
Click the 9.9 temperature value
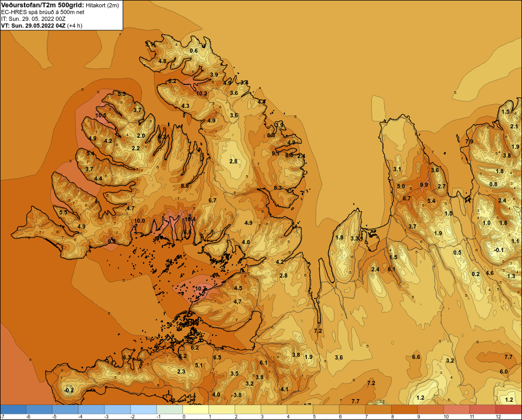(x=424, y=185)
